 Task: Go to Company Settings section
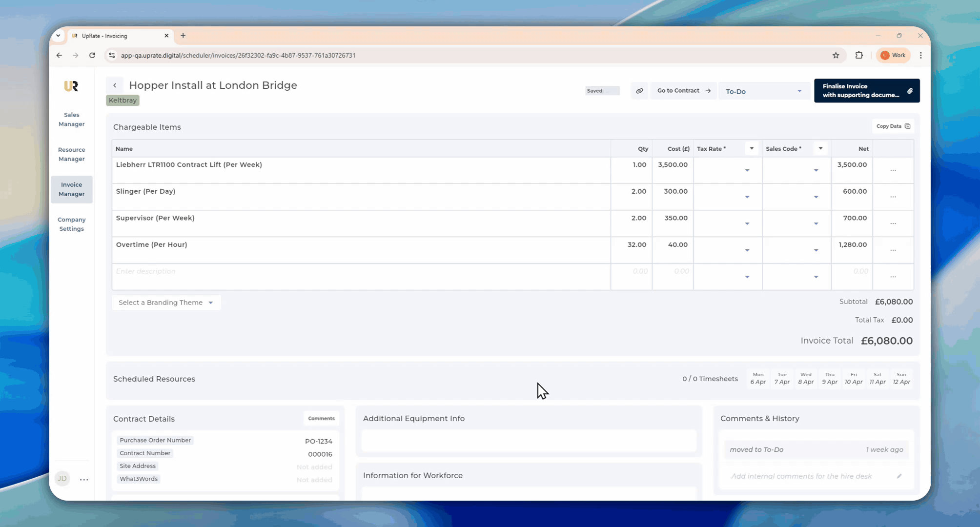[x=72, y=224]
